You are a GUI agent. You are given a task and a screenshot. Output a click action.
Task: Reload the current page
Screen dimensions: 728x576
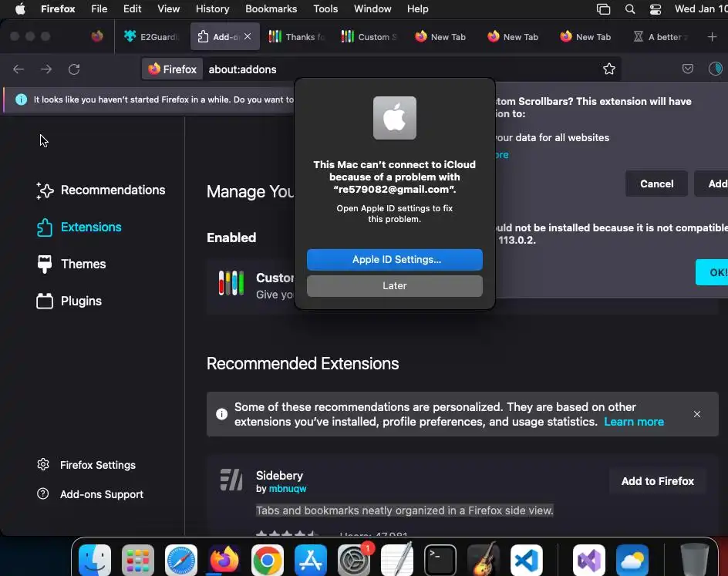point(74,69)
